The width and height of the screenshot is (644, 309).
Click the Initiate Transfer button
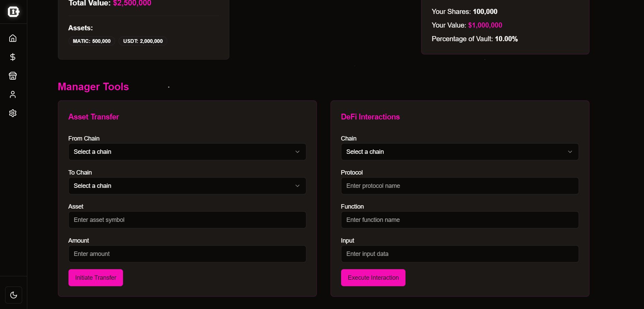click(x=96, y=278)
